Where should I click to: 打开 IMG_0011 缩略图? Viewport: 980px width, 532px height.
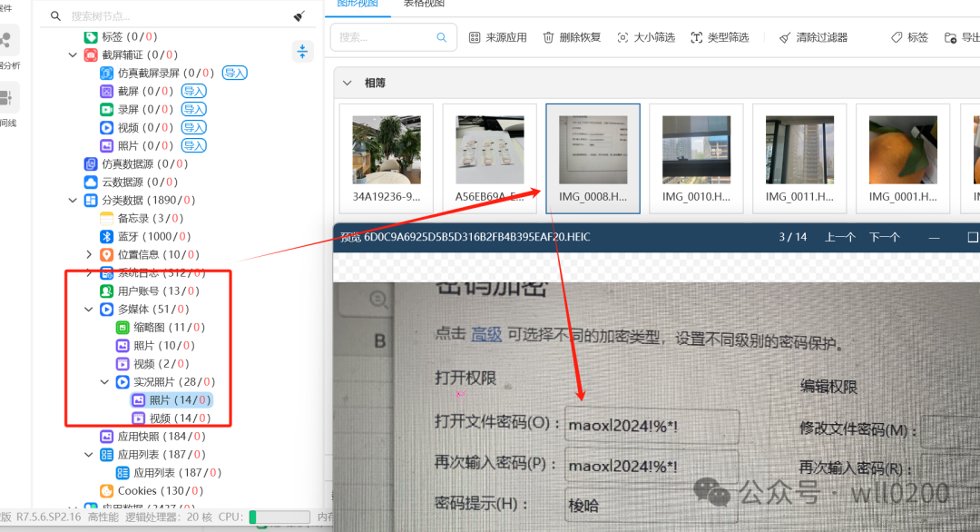799,150
